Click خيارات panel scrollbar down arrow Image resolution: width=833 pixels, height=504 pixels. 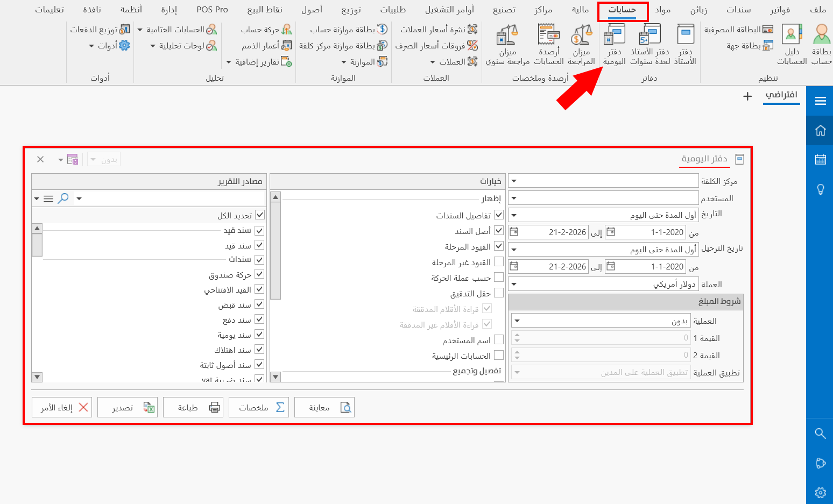276,377
